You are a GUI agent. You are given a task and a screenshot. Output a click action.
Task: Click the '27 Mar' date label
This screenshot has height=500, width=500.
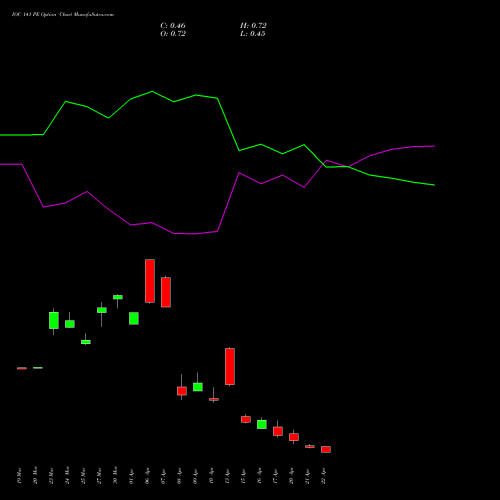point(99,476)
